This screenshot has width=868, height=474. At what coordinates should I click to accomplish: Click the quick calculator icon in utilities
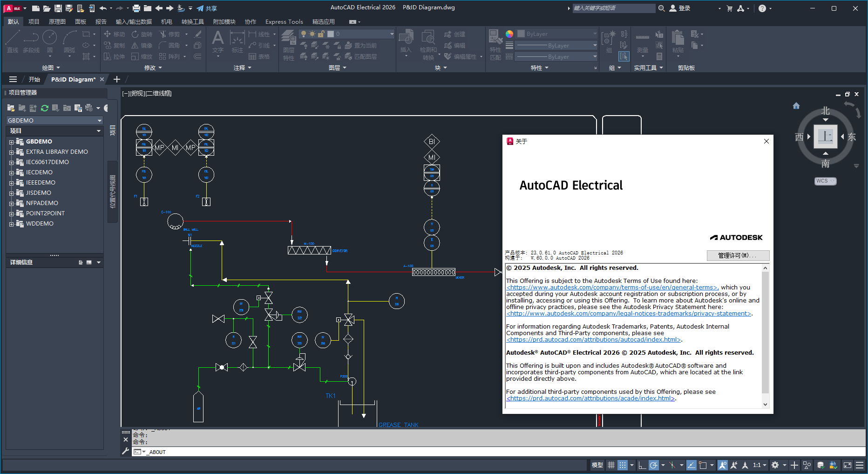click(x=659, y=56)
